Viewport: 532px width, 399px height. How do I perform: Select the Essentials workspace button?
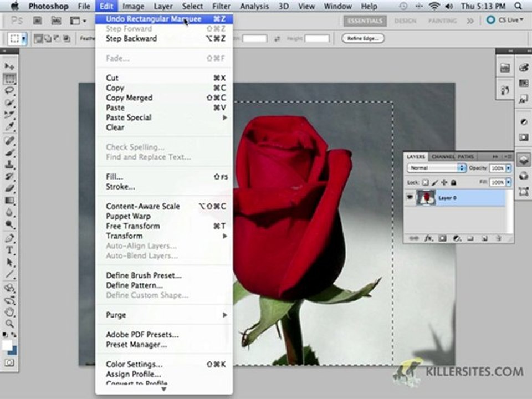click(365, 21)
